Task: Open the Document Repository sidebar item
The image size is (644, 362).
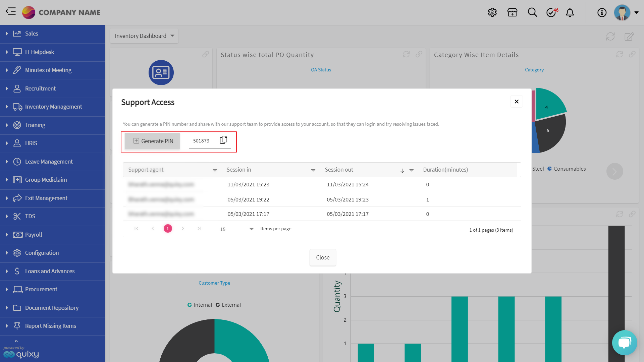Action: click(x=52, y=308)
